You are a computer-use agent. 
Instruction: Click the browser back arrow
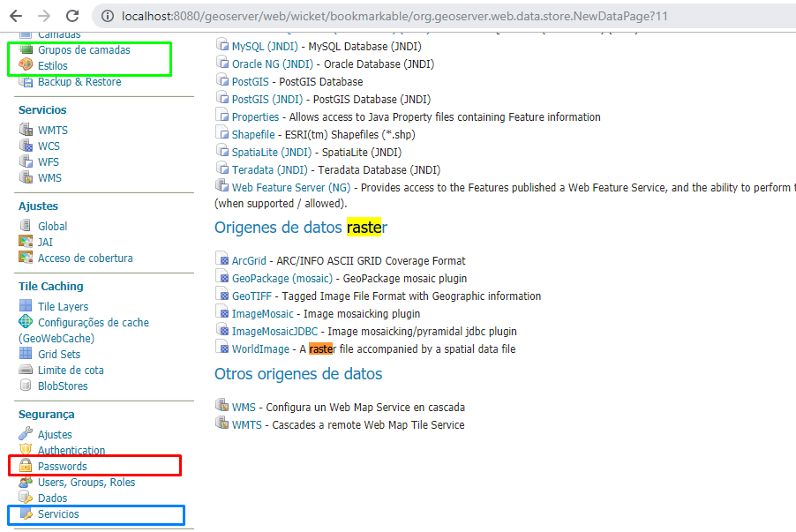tap(16, 16)
